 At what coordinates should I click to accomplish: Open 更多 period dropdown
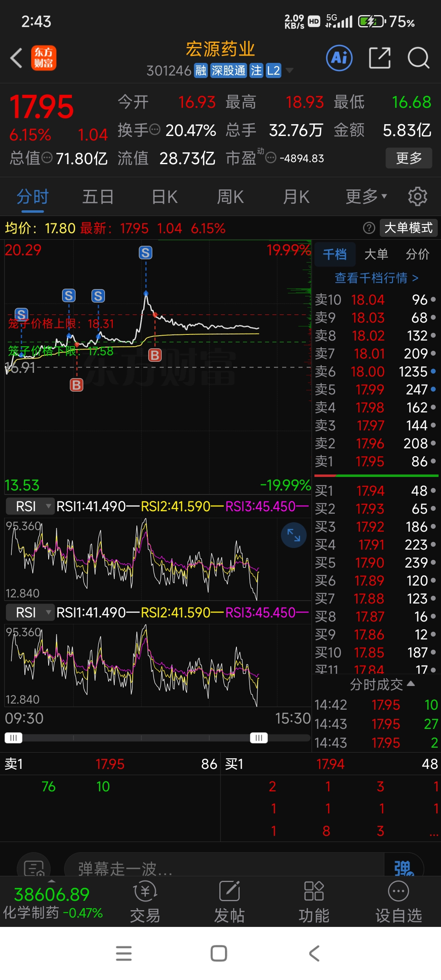click(x=366, y=197)
